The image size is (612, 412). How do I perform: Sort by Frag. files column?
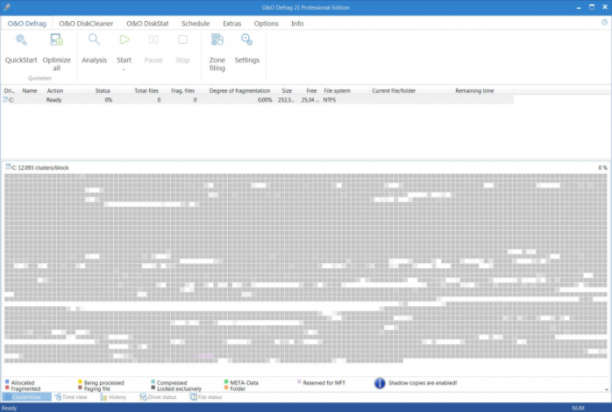coord(183,91)
